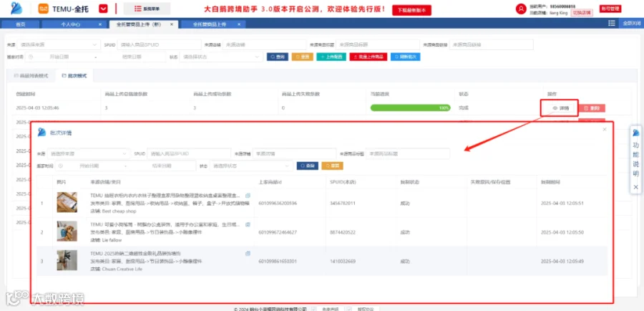Close the 全托管商品上传(新) tab
The width and height of the screenshot is (644, 311).
click(172, 24)
